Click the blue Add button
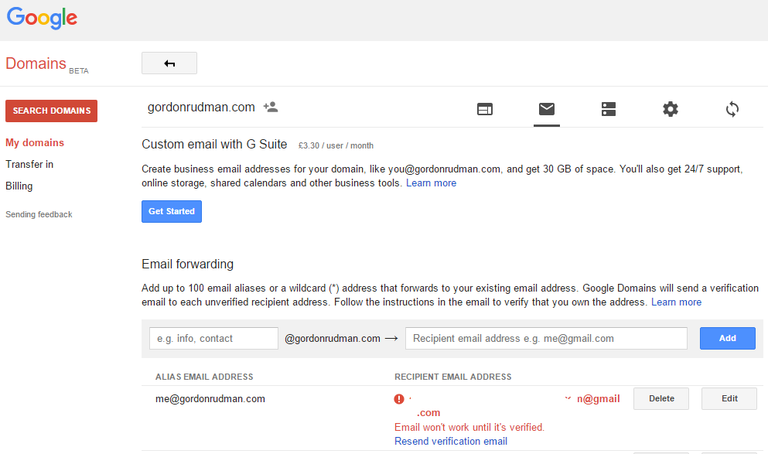Image resolution: width=768 pixels, height=454 pixels. pyautogui.click(x=727, y=338)
